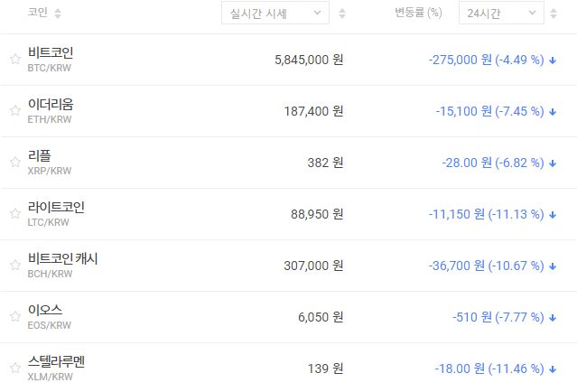Screen dimensions: 577x392
Task: Star 비트코인 BTC/KRW as favorite
Action: [x=14, y=60]
